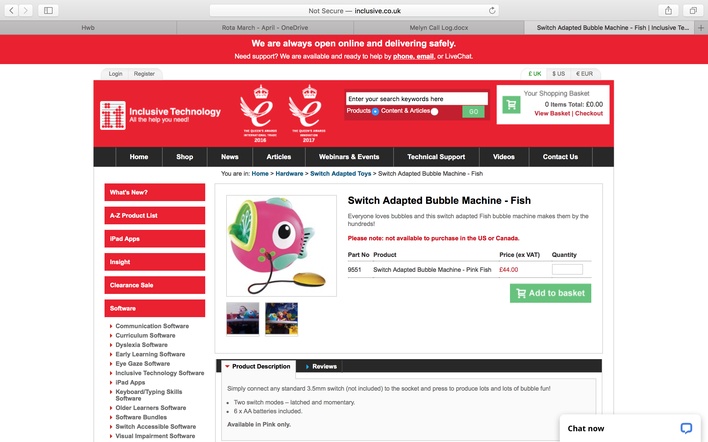The image size is (708, 442).
Task: Open the Clearance Sale sidebar button
Action: tap(154, 285)
